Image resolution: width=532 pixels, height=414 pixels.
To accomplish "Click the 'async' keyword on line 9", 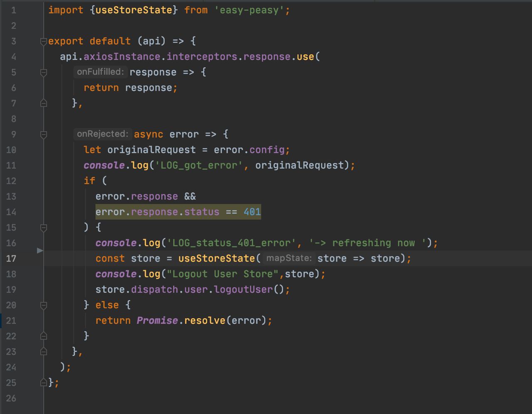I will point(148,134).
